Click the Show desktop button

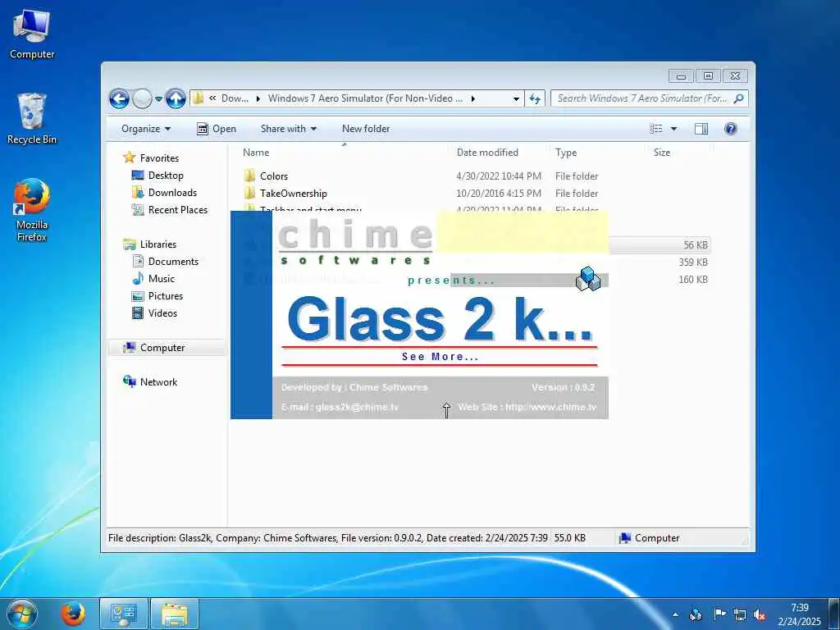click(834, 614)
